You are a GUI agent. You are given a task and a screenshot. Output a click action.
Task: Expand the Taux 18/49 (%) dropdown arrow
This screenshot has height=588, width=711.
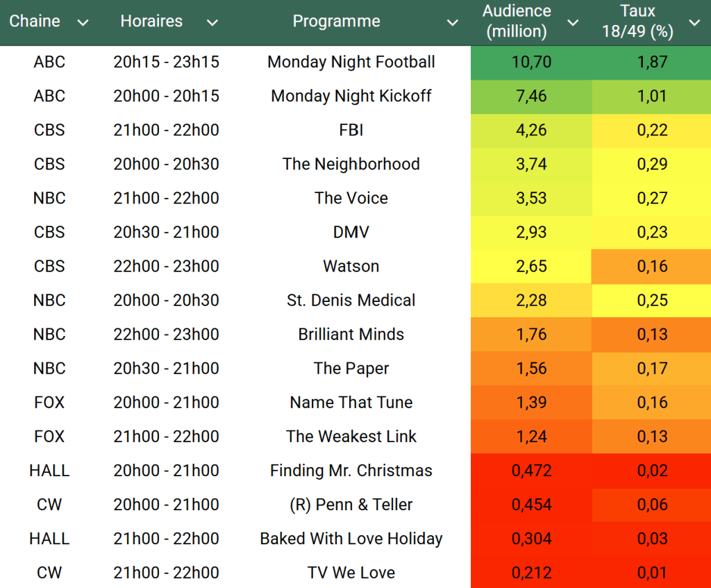pyautogui.click(x=694, y=23)
